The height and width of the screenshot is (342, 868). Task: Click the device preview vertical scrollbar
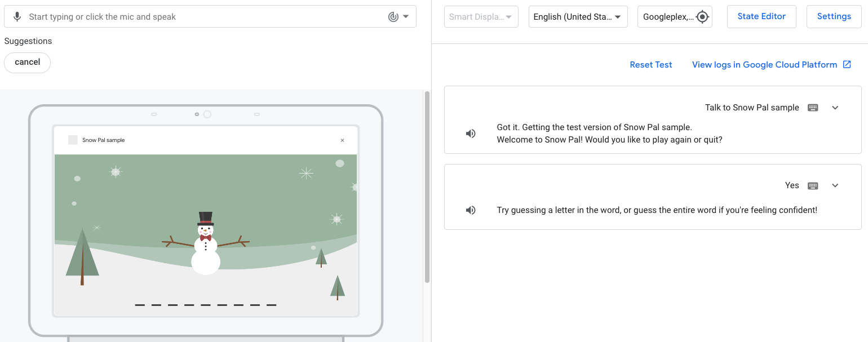tap(427, 186)
